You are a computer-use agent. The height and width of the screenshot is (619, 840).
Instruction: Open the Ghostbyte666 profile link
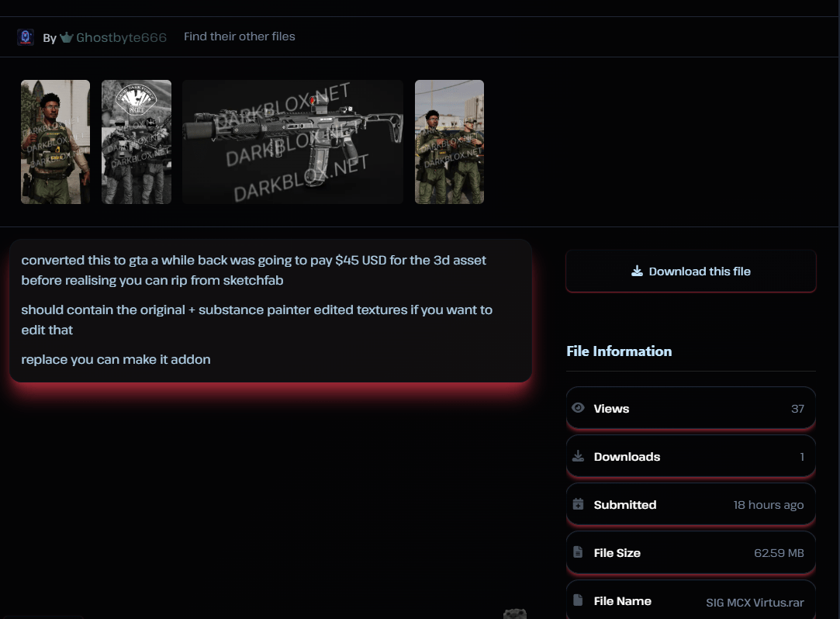pos(121,37)
